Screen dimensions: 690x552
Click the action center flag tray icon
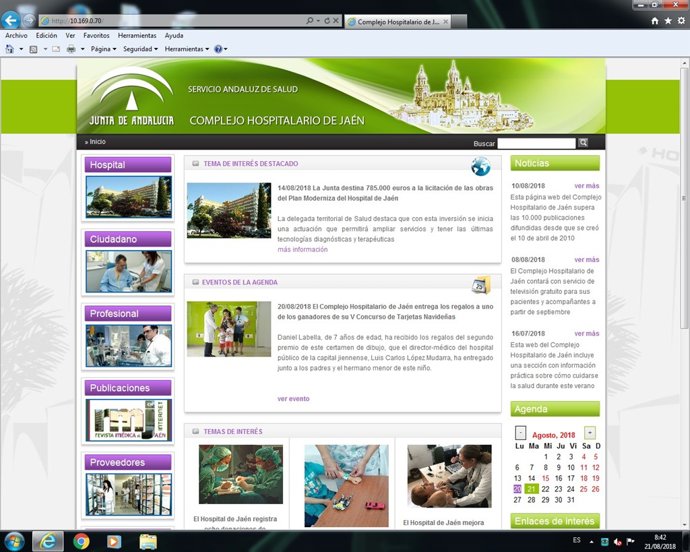[631, 541]
